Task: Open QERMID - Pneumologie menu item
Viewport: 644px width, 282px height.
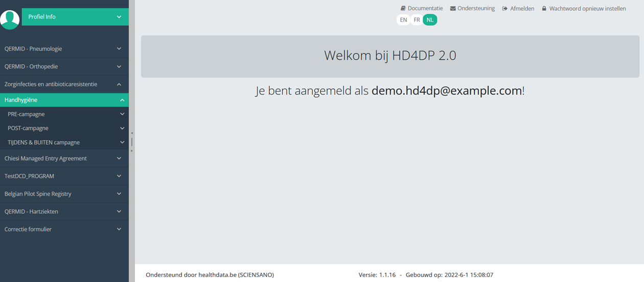Action: click(33, 49)
